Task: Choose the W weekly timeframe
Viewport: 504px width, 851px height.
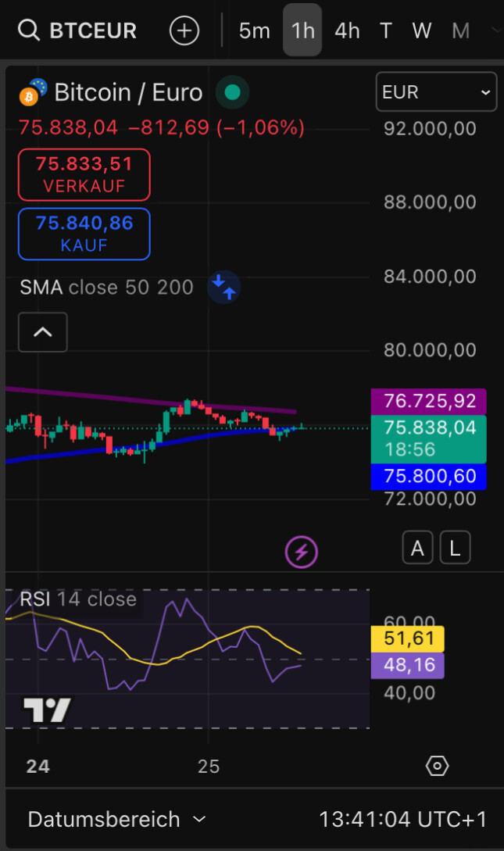Action: (422, 30)
